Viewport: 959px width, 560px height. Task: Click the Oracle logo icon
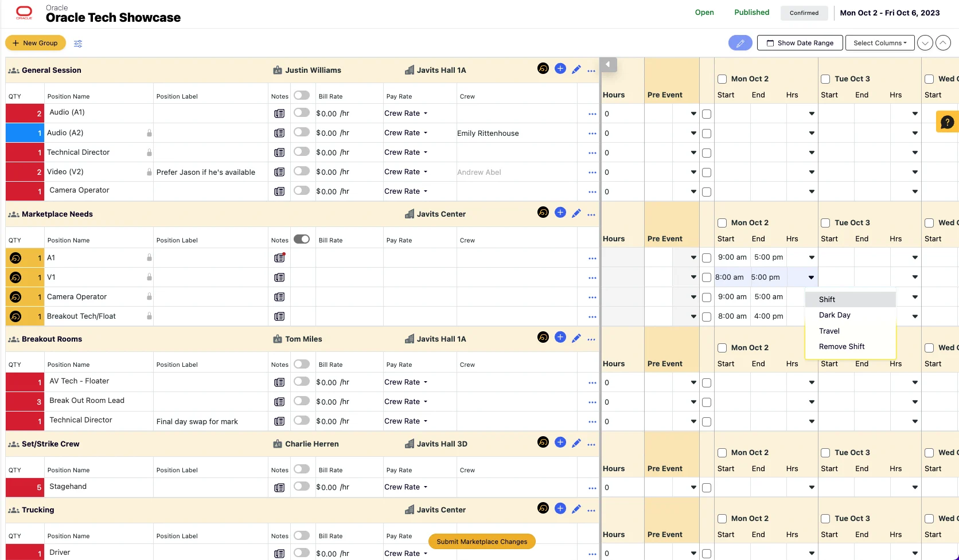(x=24, y=13)
